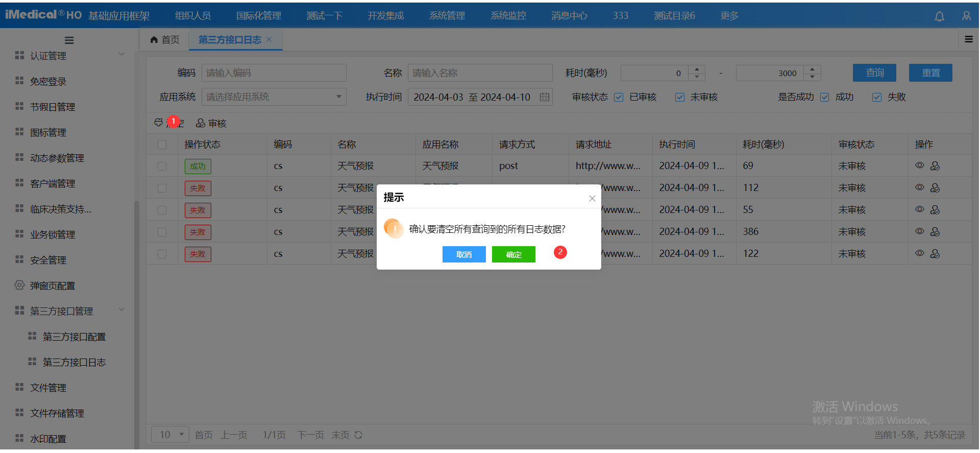This screenshot has width=980, height=453.
Task: Close the 第三方接口日志 tab
Action: [x=269, y=39]
